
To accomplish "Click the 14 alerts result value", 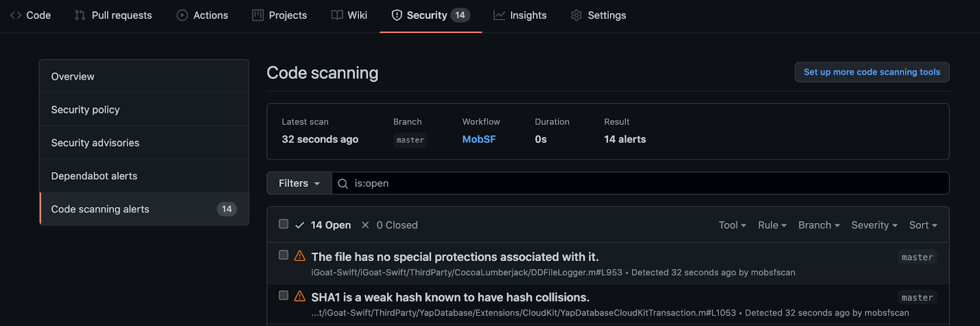I will [x=625, y=139].
